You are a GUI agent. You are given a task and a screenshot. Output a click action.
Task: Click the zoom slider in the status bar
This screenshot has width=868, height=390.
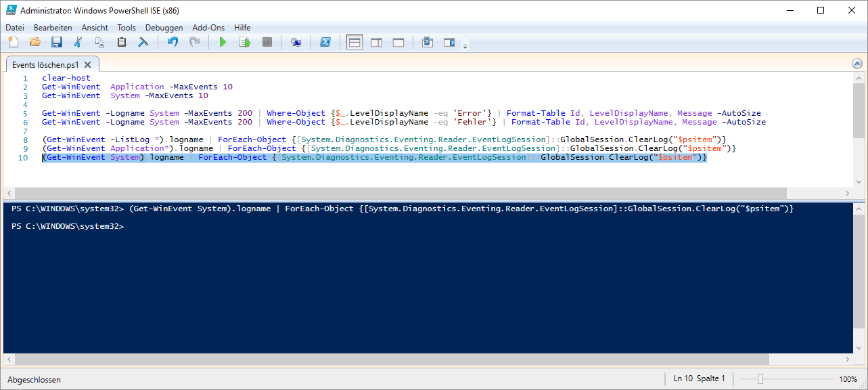[760, 379]
